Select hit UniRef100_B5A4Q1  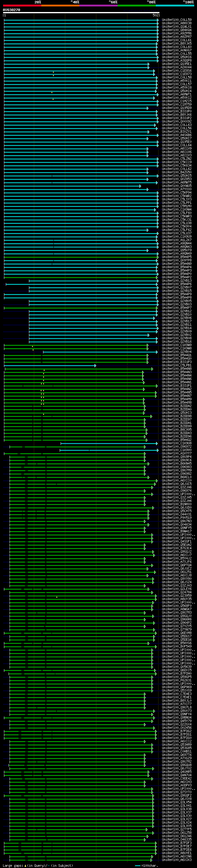point(176,355)
